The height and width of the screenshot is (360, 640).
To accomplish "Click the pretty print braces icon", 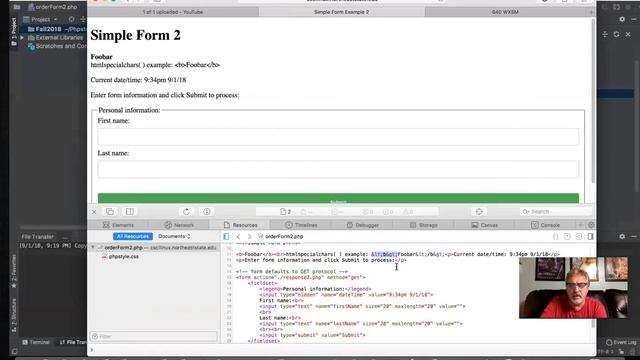I will [x=556, y=236].
